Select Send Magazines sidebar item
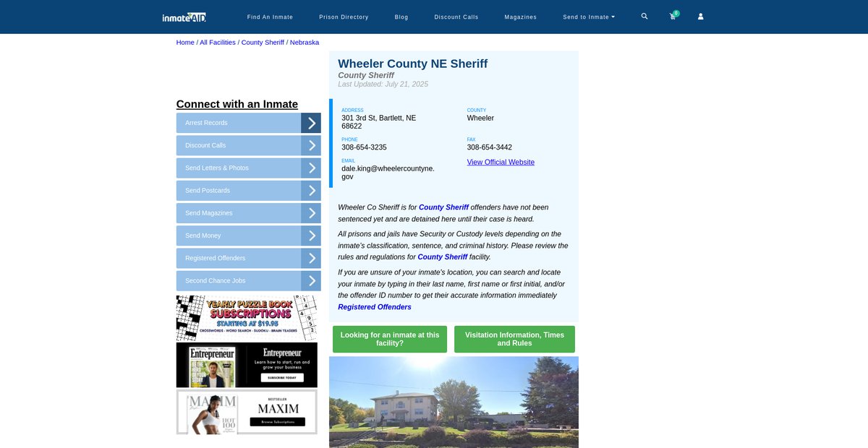Viewport: 868px width, 448px height. point(239,213)
